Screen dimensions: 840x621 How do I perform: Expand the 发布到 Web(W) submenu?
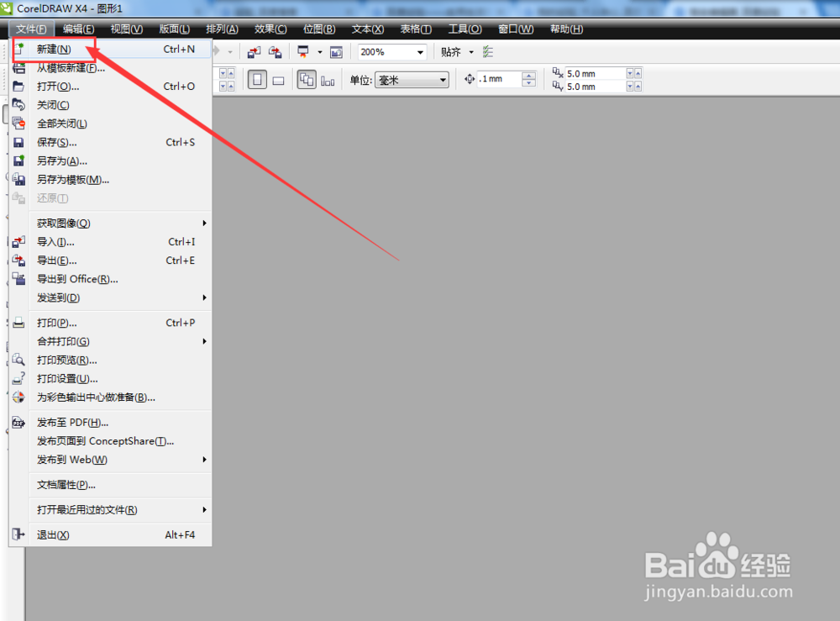coord(204,460)
